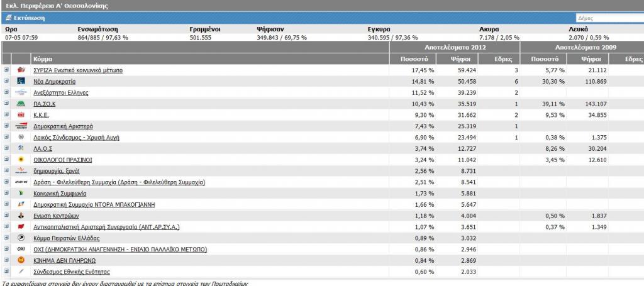Click the δημιουργία, ξανά! party logo

point(21,171)
